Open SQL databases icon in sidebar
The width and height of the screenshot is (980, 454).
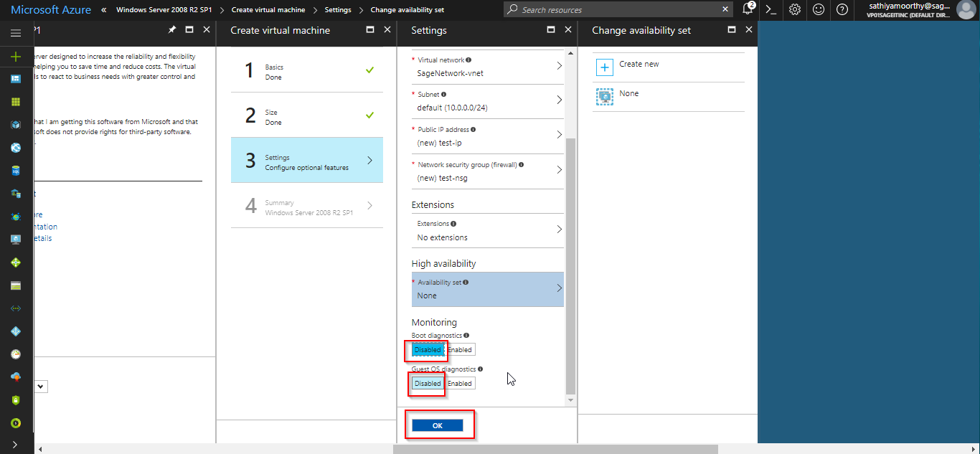pos(16,171)
